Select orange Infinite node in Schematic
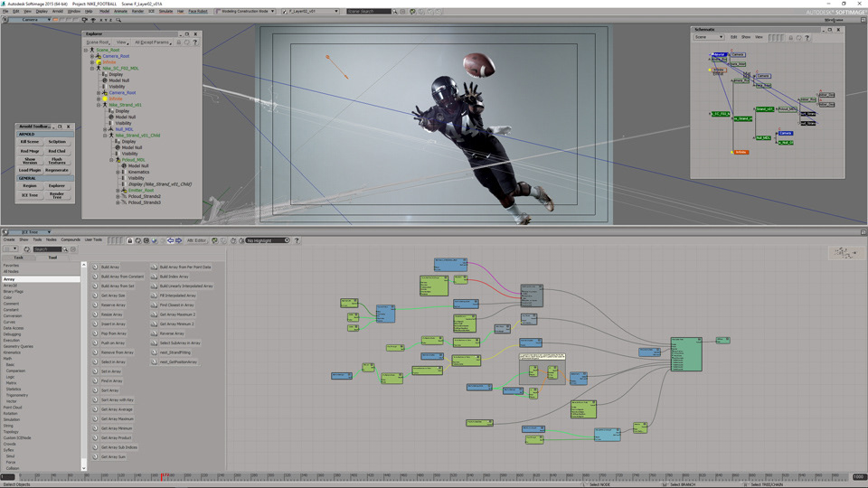Screen dimensions: 868x488 (741, 152)
